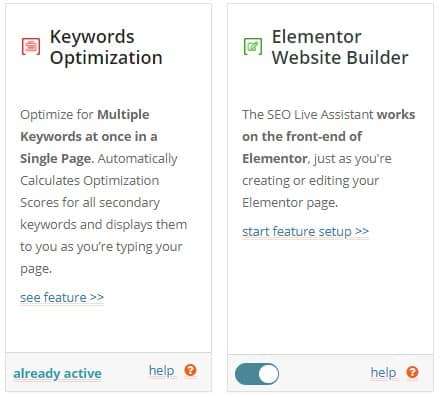Click bold 'works on the front-end of' text
Screen dimensions: 440x397
328,125
